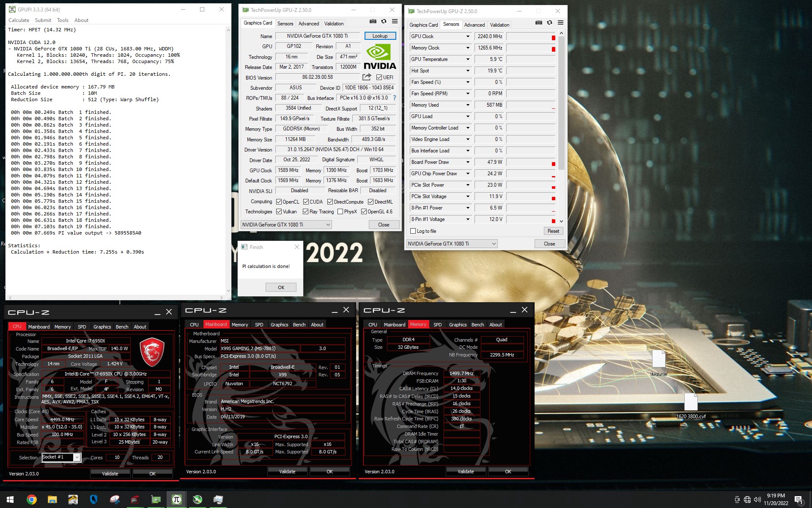Click the NVIDIA logo in GPU-Z

pos(380,57)
